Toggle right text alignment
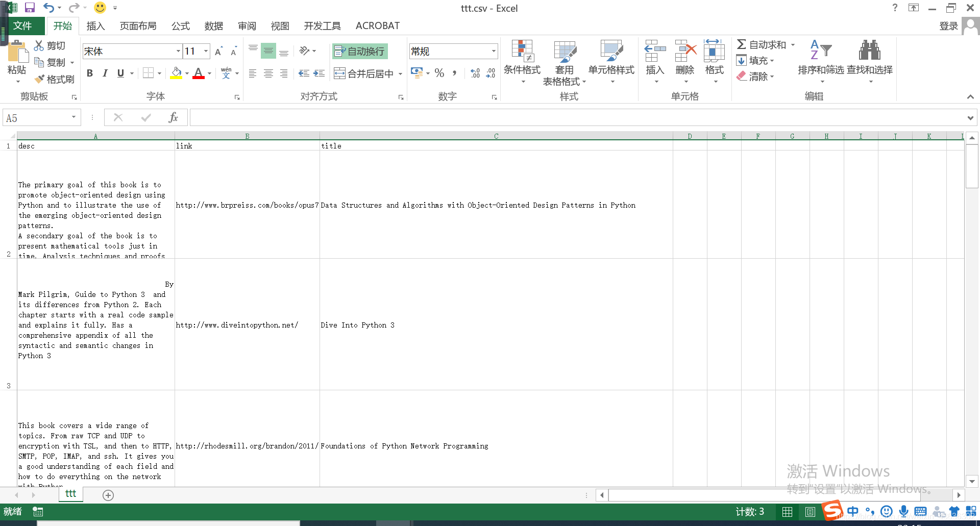980x526 pixels. pyautogui.click(x=284, y=73)
